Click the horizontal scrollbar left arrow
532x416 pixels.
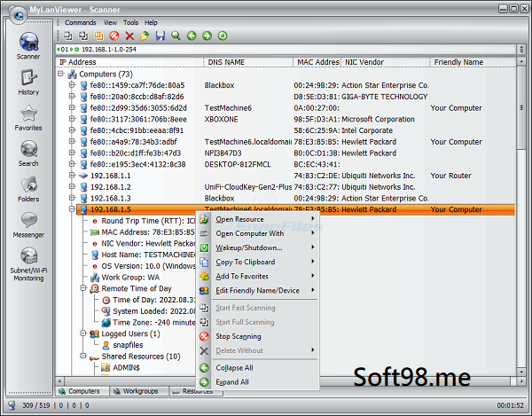click(59, 381)
